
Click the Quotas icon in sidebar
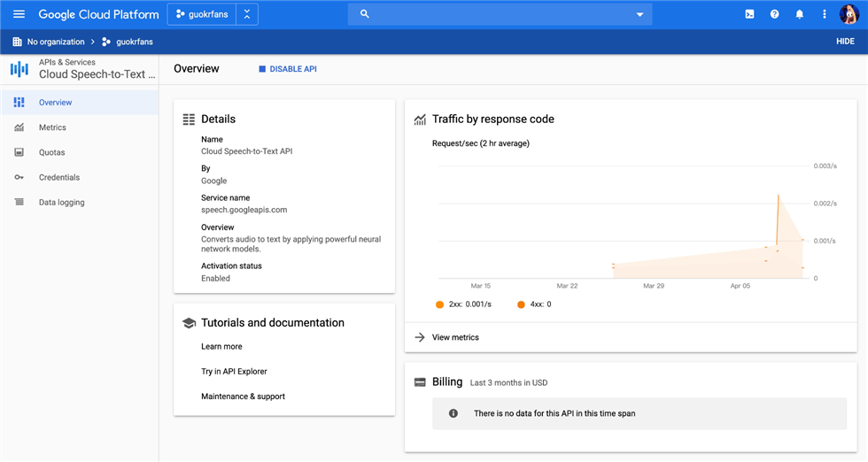point(19,152)
